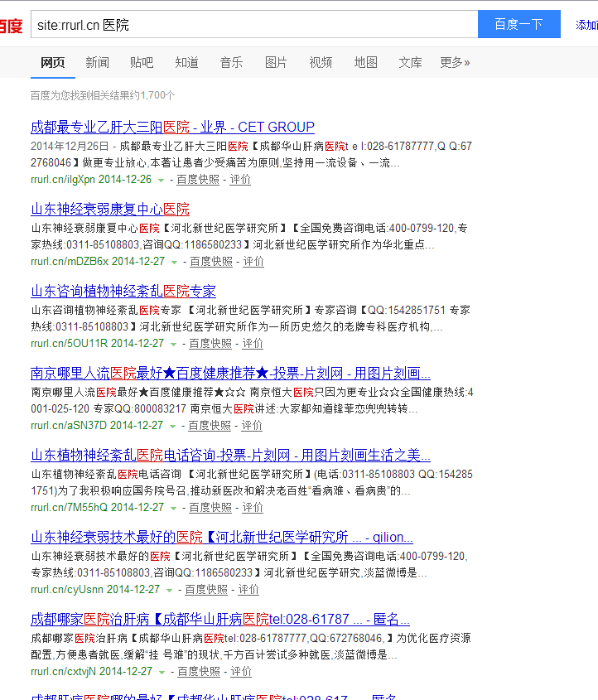Click the URL text rrurl.cn/aSN37D 2014-12-27

[97, 426]
